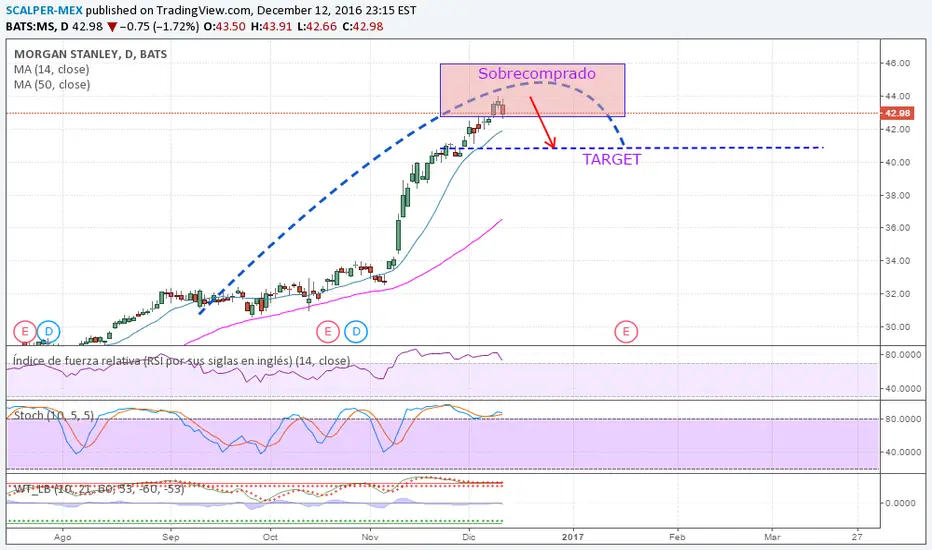Click the Oct label on the time axis
Screen dimensions: 932x550
pos(270,537)
